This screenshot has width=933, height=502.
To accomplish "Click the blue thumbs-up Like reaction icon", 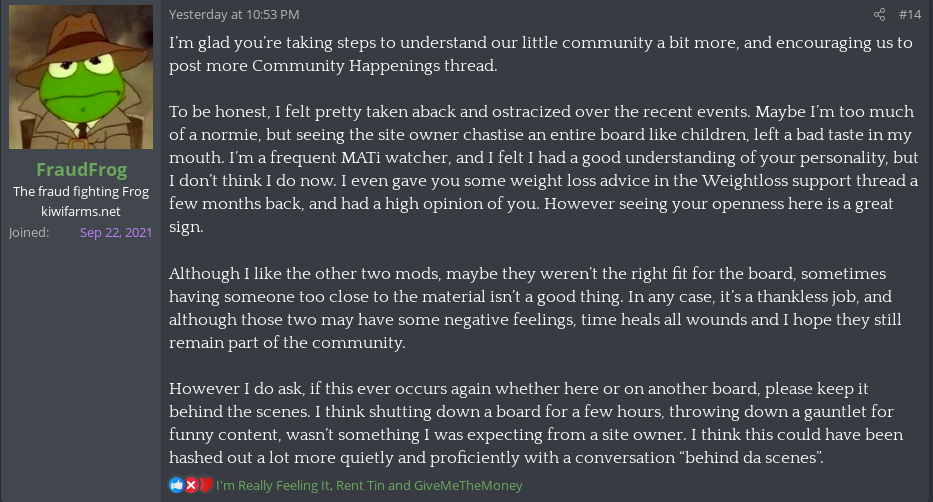I will coord(177,485).
